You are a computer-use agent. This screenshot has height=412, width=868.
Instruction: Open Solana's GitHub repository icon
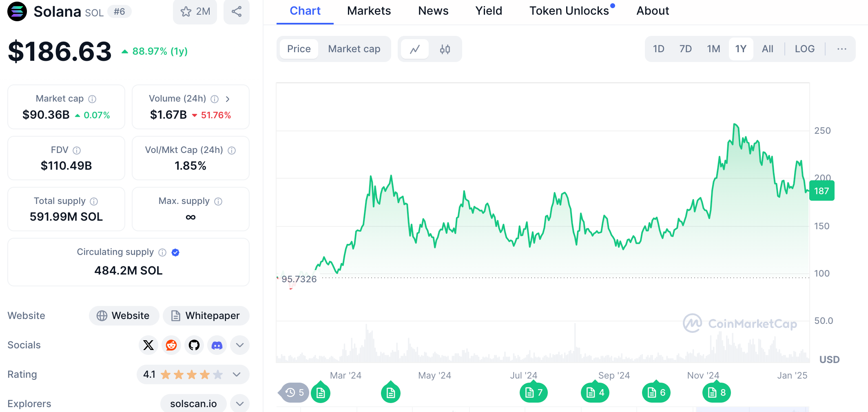coord(194,345)
